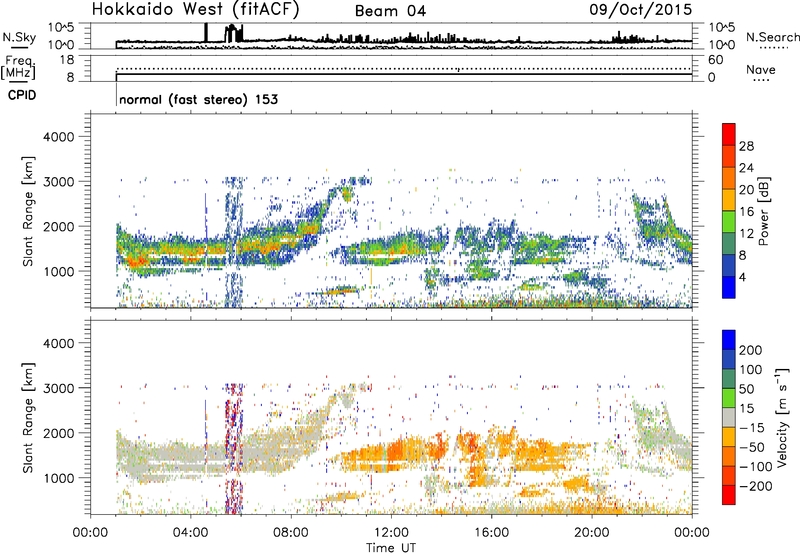Click the '08:00' time tick label
The image size is (800, 554).
[291, 533]
